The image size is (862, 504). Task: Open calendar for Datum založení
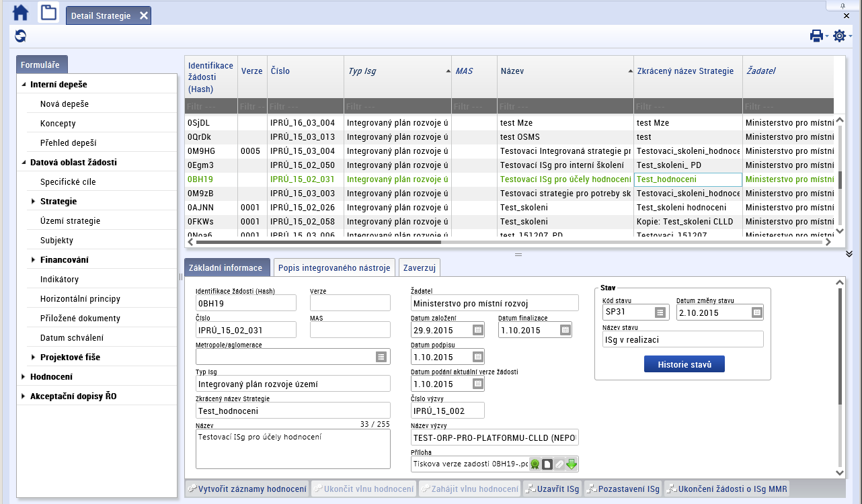tap(477, 330)
